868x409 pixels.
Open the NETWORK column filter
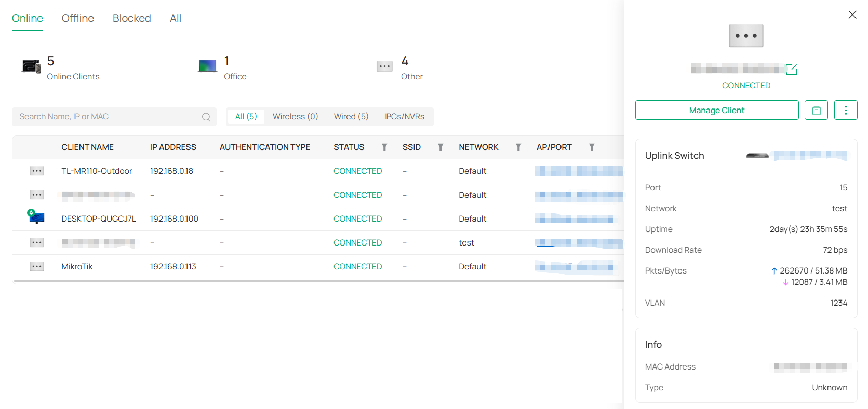pyautogui.click(x=518, y=147)
